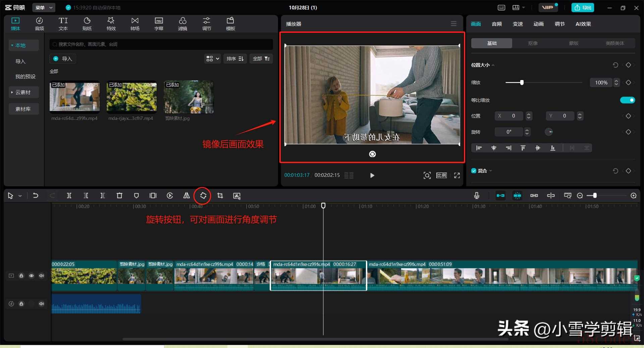Switch to the 变速 speed tab
This screenshot has height=348, width=644.
click(518, 24)
